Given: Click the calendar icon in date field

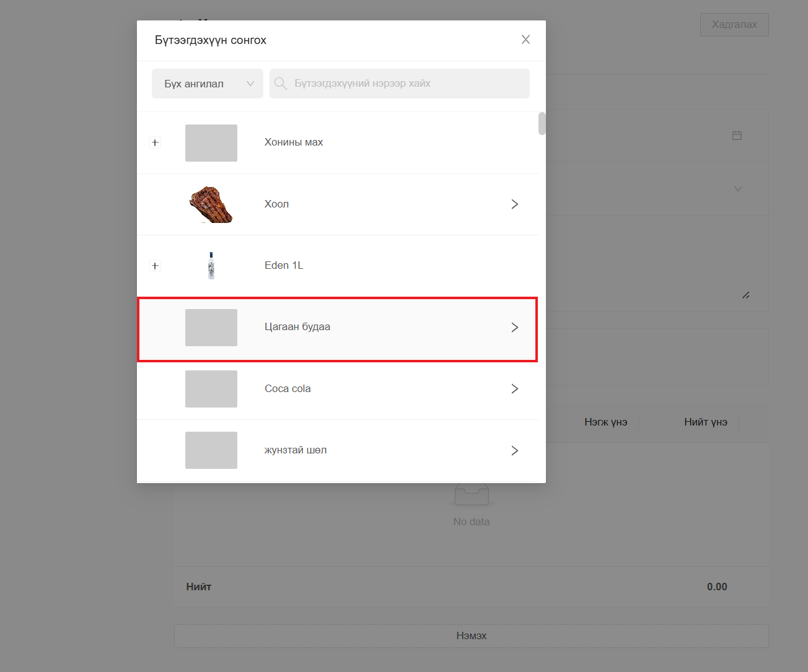Looking at the screenshot, I should [737, 136].
